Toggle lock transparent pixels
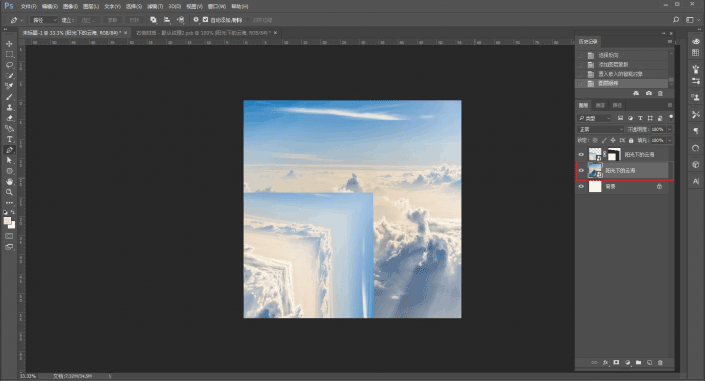705x381 pixels. [x=595, y=140]
